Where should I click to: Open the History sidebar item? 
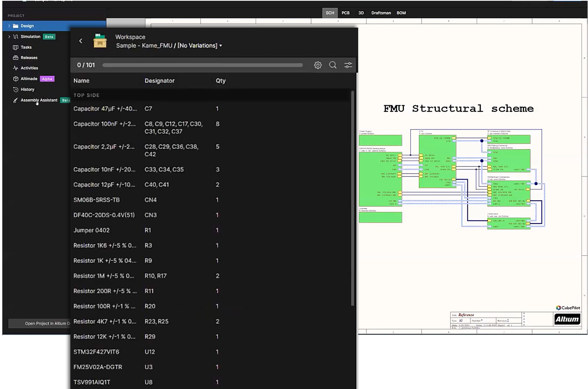(27, 89)
